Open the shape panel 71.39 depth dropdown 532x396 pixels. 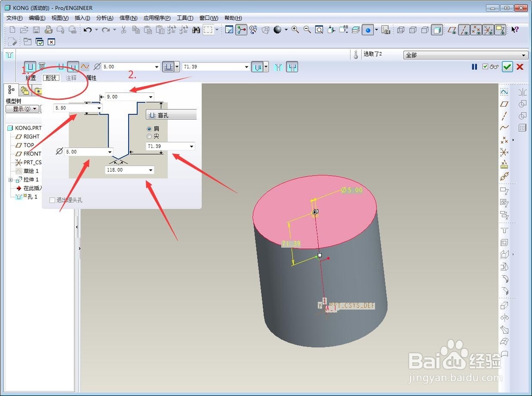click(192, 147)
